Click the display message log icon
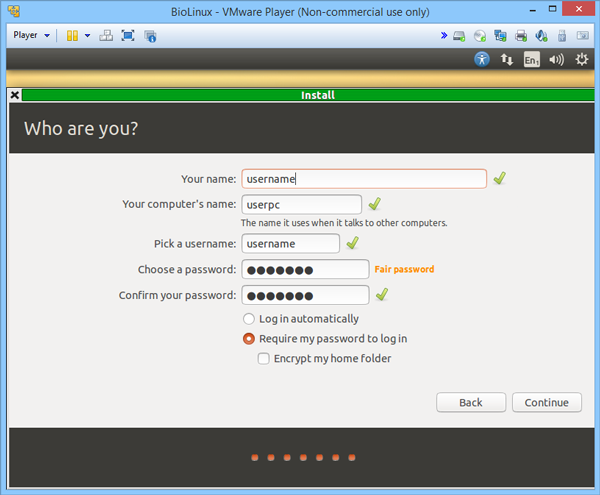600x495 pixels. [583, 36]
